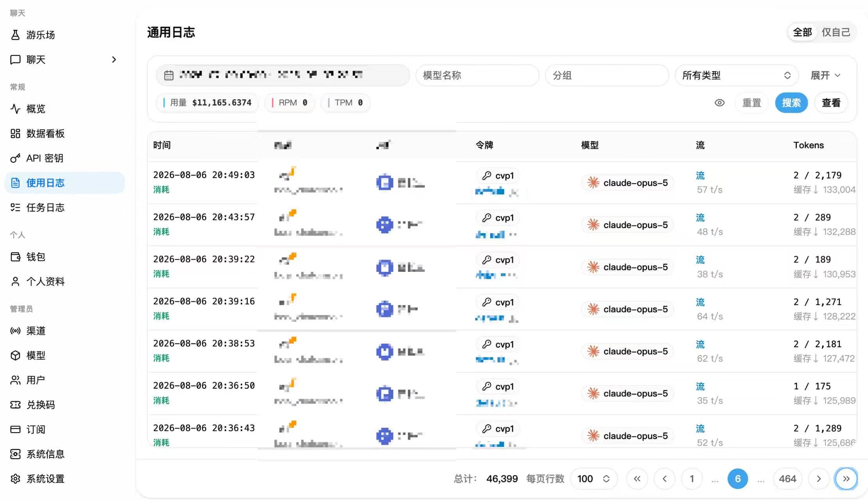The height and width of the screenshot is (500, 868).
Task: Toggle sensitive info visibility eye icon
Action: tap(720, 103)
